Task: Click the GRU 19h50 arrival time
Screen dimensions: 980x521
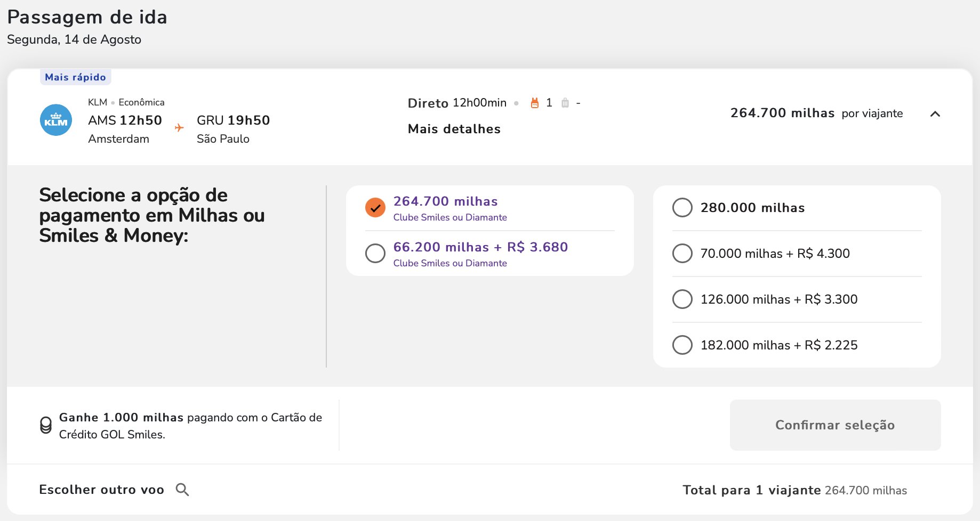Action: click(233, 120)
